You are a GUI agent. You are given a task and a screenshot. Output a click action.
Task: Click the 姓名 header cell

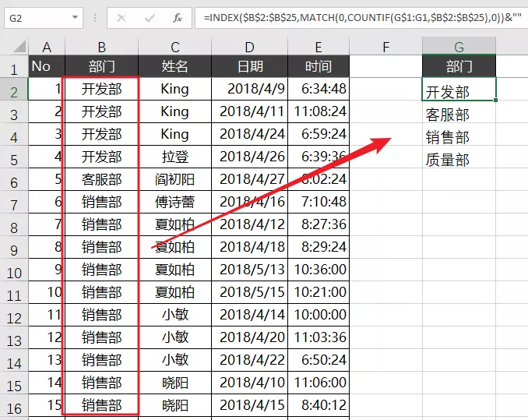pyautogui.click(x=174, y=66)
